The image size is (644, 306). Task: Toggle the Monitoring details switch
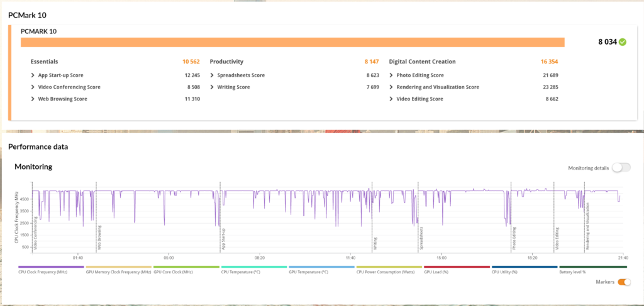621,168
